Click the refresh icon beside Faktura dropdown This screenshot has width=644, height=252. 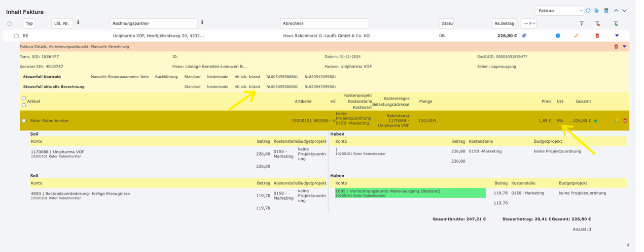[588, 11]
